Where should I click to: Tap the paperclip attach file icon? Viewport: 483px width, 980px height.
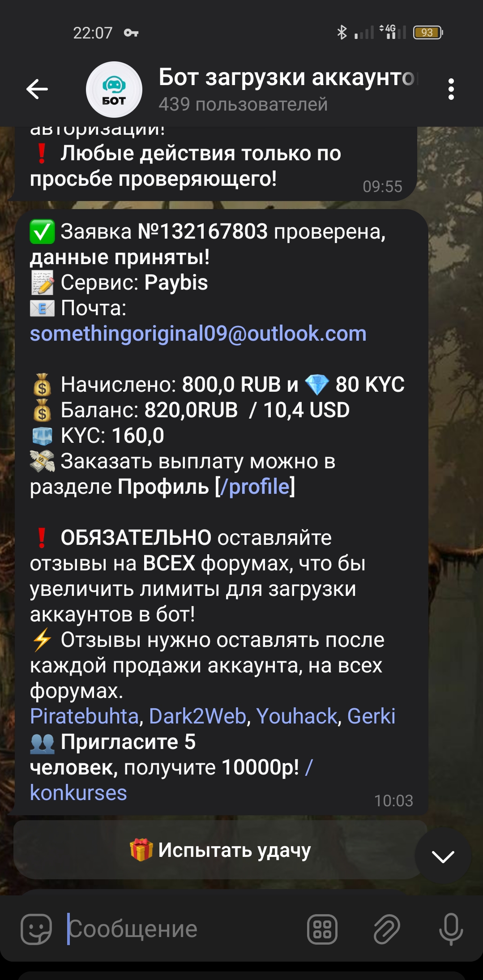[387, 929]
